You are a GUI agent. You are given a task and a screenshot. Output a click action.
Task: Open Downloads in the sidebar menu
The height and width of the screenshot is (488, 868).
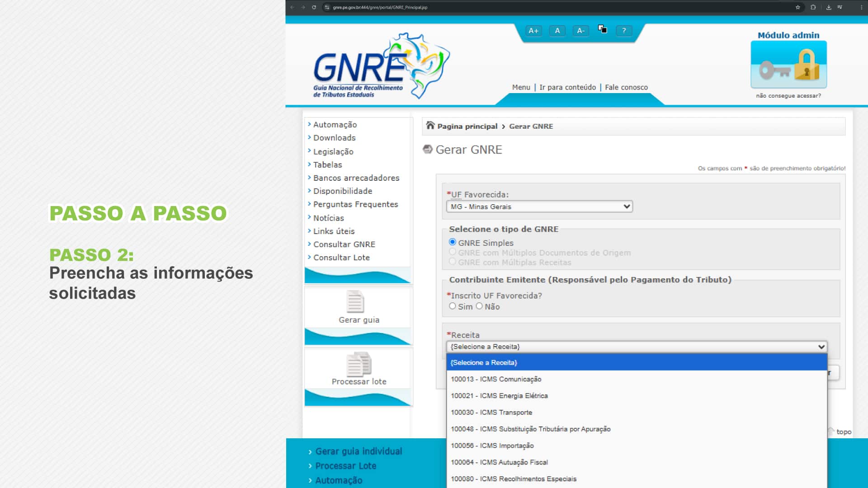pos(335,138)
